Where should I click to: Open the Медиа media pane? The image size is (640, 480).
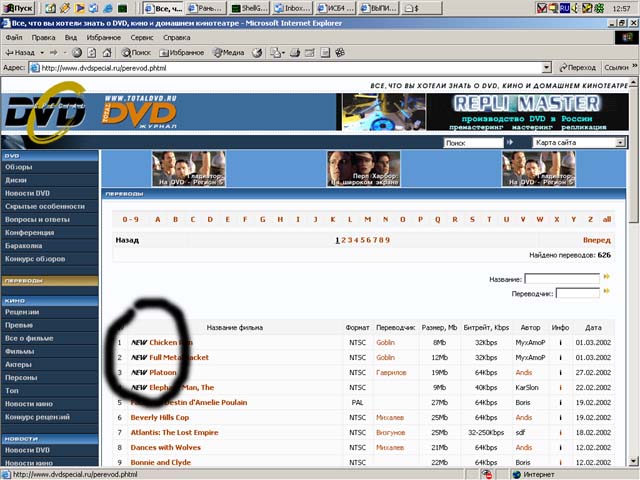click(229, 52)
